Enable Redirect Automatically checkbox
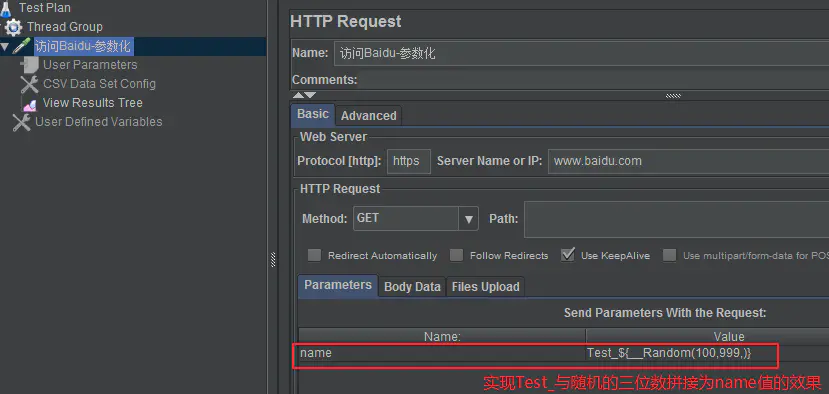 315,255
